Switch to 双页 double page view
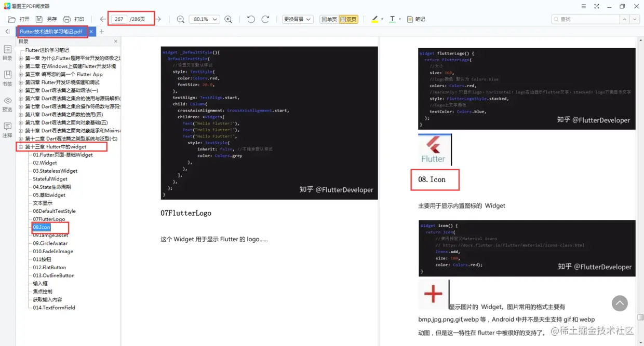Viewport: 644px width, 346px height. [348, 19]
